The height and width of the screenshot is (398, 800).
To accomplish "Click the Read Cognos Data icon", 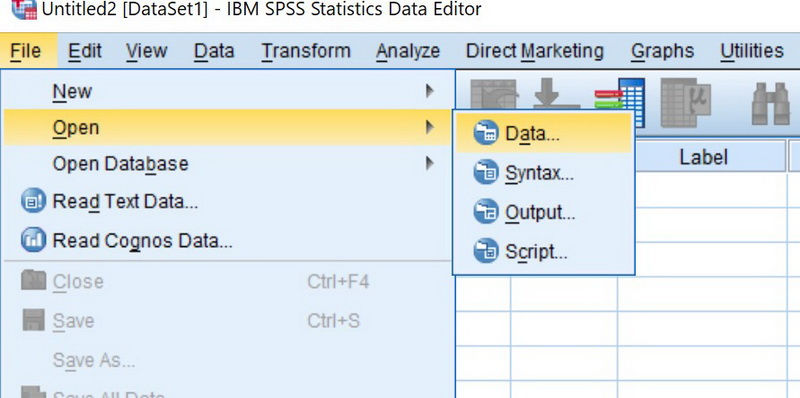I will 34,240.
